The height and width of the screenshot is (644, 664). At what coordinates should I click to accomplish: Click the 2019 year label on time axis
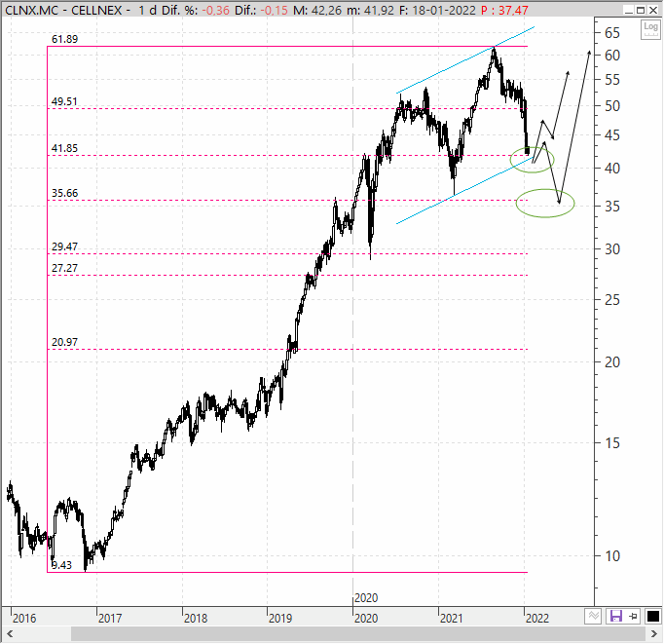tap(280, 618)
